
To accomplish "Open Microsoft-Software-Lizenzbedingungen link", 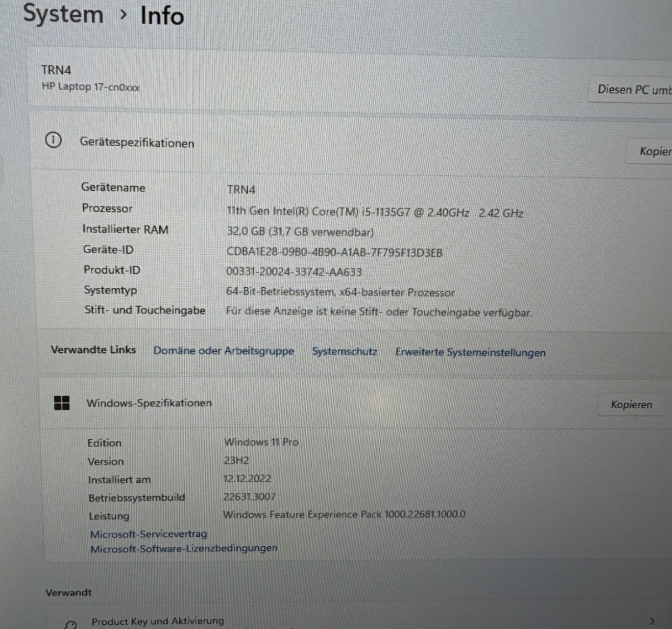I will pyautogui.click(x=184, y=548).
